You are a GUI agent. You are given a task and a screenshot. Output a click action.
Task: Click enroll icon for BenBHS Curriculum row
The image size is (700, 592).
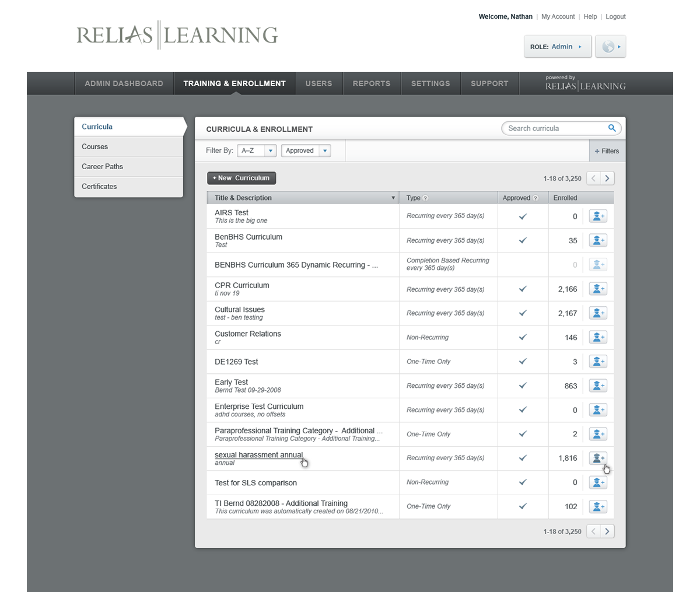pos(598,240)
